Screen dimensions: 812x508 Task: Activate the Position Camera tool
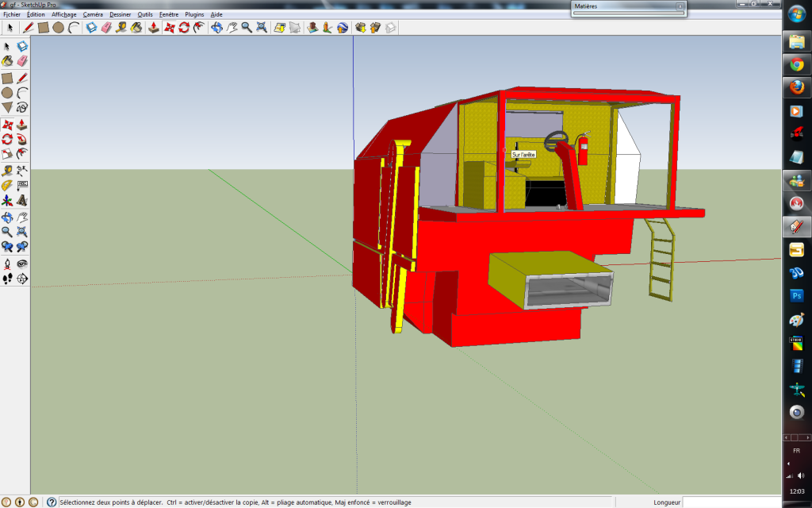7,264
